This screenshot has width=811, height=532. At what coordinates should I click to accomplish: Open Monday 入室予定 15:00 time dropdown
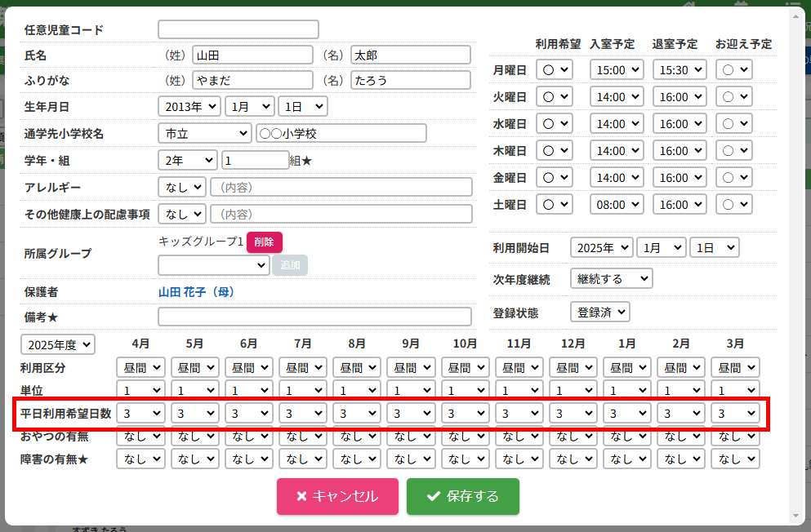[616, 70]
